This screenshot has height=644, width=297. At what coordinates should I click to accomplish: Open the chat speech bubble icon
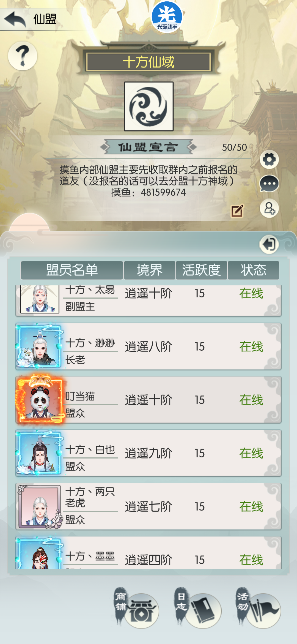point(269,184)
